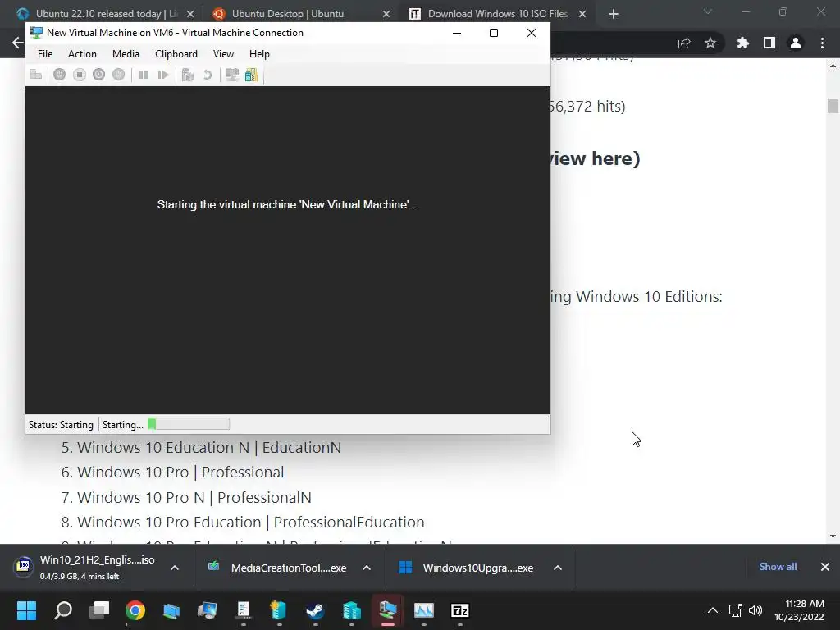Close the Ubuntu Desktop tab
The width and height of the screenshot is (840, 630).
point(386,14)
